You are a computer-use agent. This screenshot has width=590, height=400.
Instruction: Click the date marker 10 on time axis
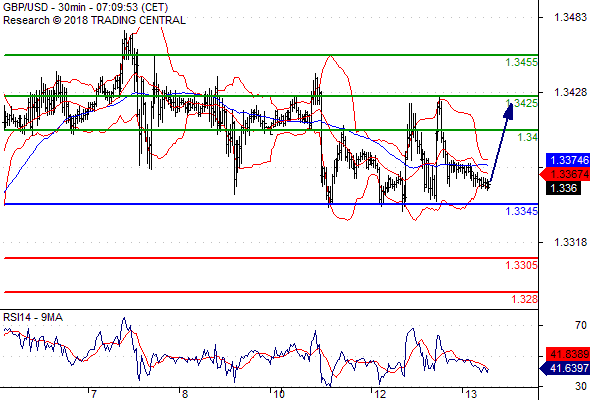(279, 394)
